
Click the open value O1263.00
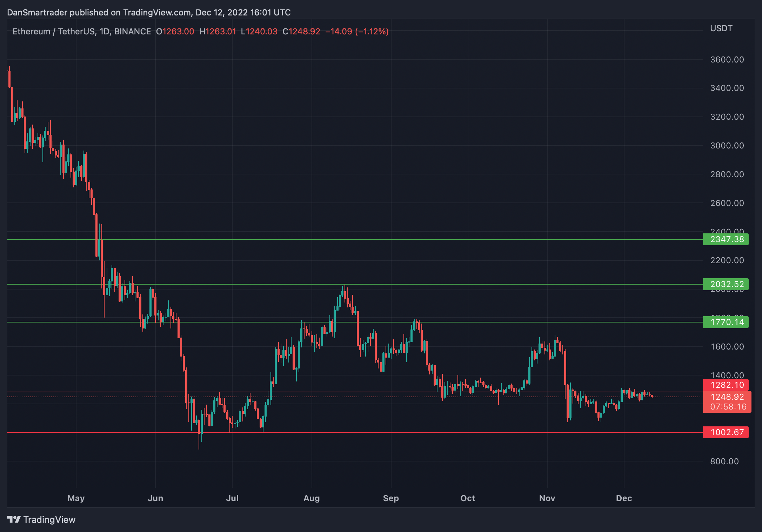(x=175, y=32)
